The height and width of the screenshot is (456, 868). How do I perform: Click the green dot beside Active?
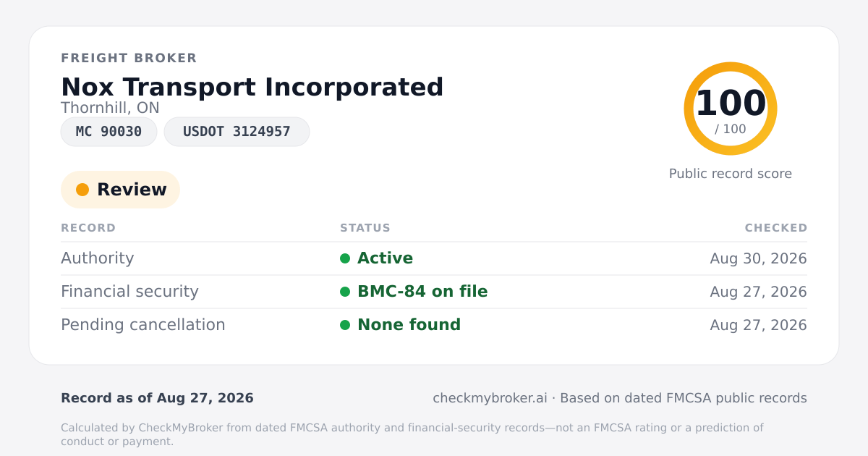345,258
